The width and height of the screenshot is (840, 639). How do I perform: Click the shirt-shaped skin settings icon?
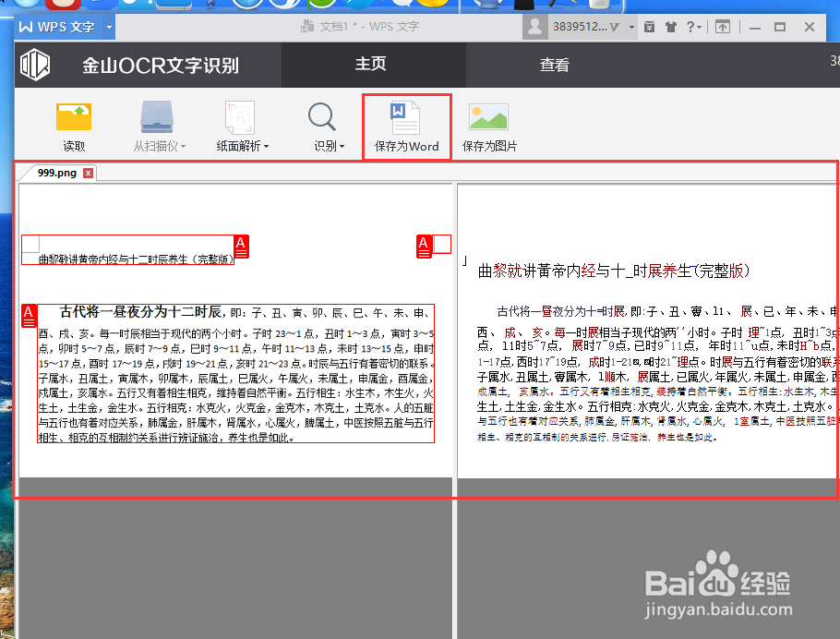click(x=671, y=27)
